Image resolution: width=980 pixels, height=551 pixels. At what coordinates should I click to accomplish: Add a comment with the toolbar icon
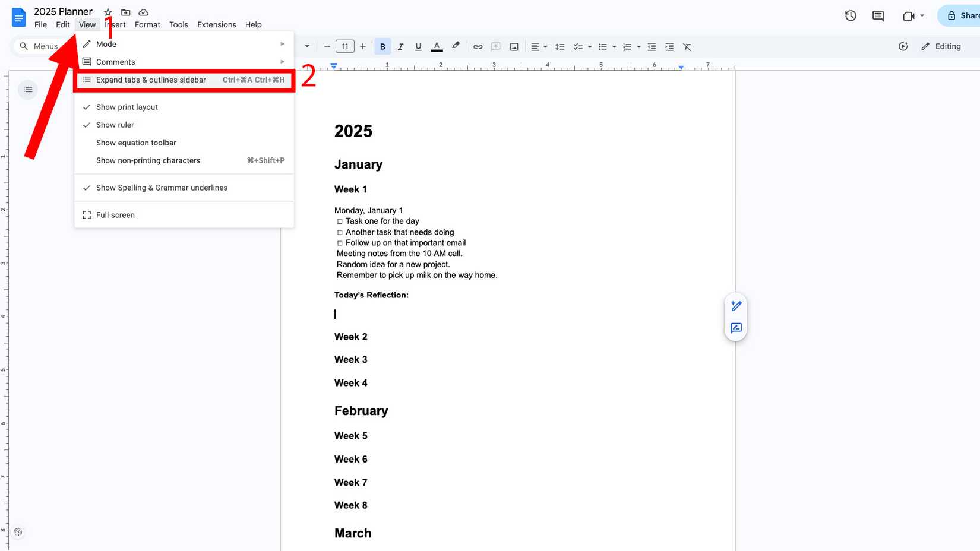(x=495, y=46)
